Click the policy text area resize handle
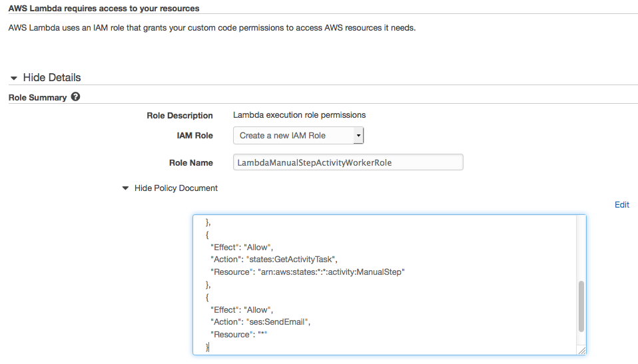 click(582, 350)
